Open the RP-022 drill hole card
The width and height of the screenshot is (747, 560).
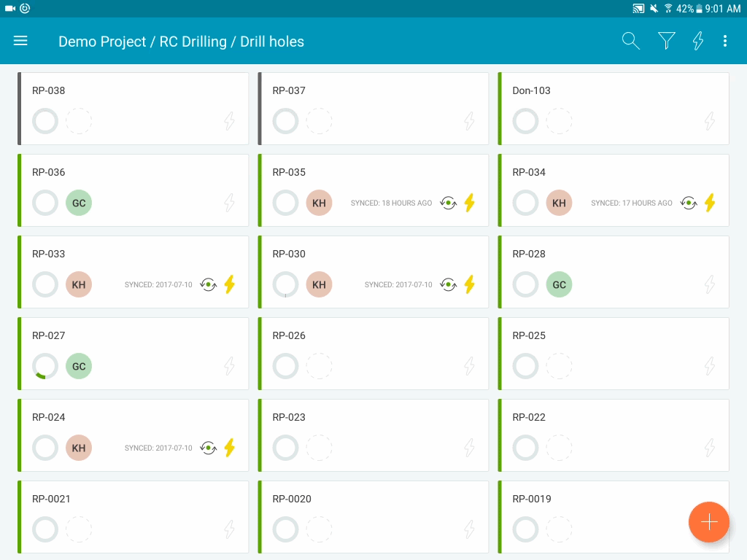[x=613, y=435]
